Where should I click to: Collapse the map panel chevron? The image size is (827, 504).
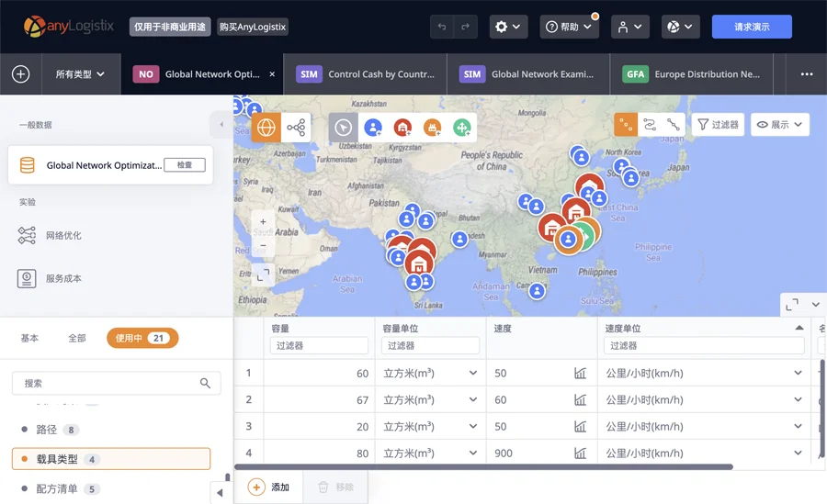815,304
